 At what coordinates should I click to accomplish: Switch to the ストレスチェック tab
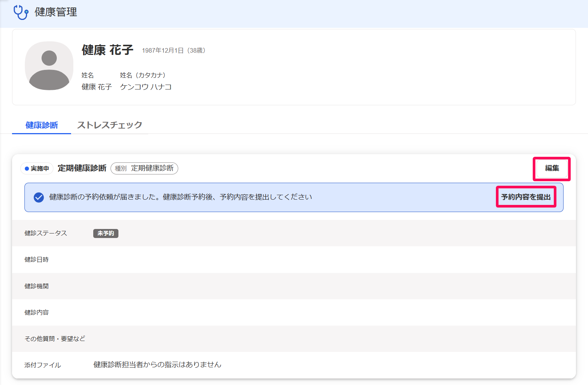(110, 125)
